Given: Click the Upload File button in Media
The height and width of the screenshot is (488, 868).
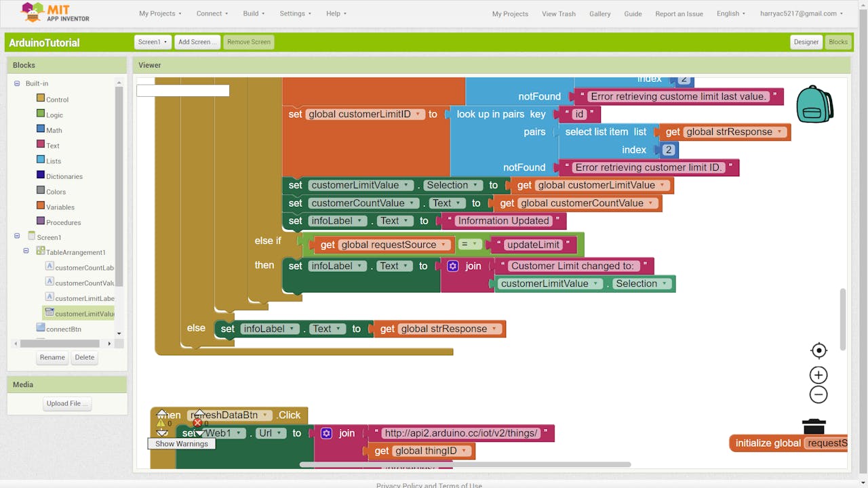Looking at the screenshot, I should pyautogui.click(x=67, y=403).
